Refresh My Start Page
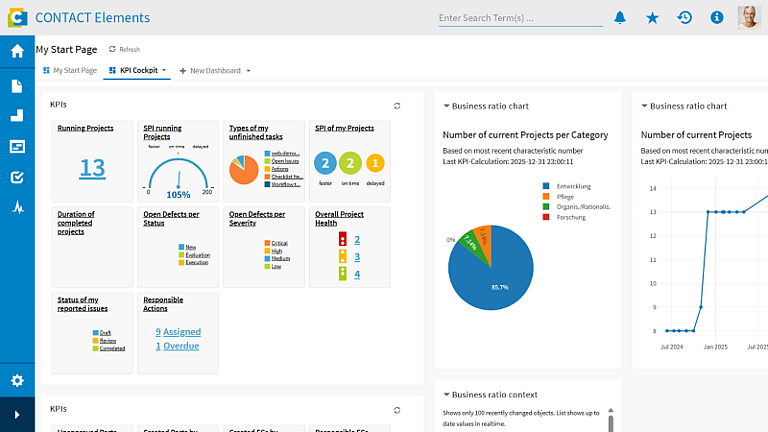 [124, 49]
